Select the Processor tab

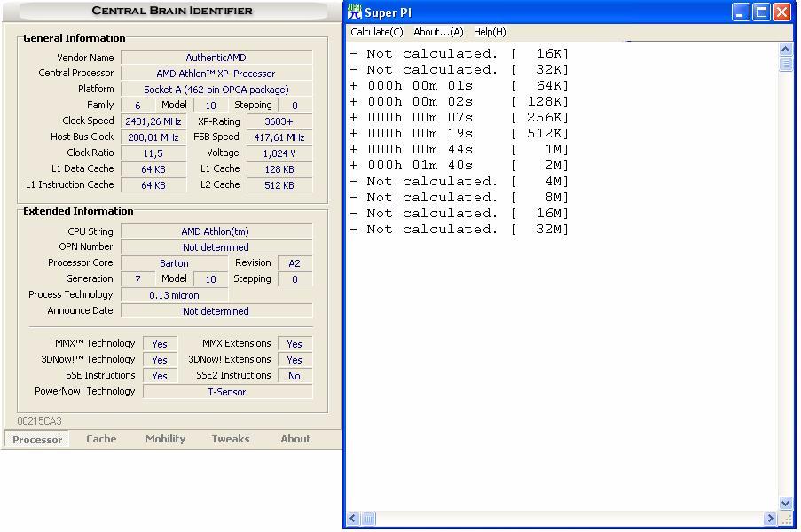tap(37, 440)
